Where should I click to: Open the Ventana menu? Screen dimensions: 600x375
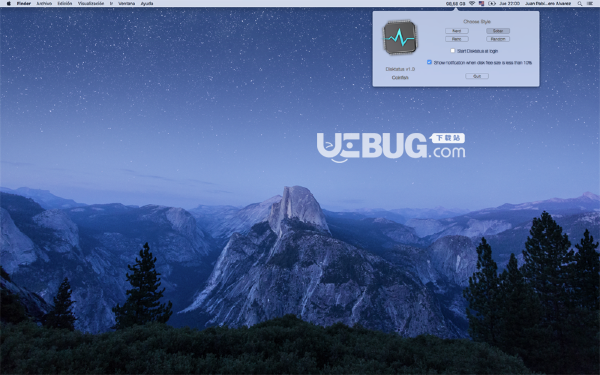click(x=127, y=3)
